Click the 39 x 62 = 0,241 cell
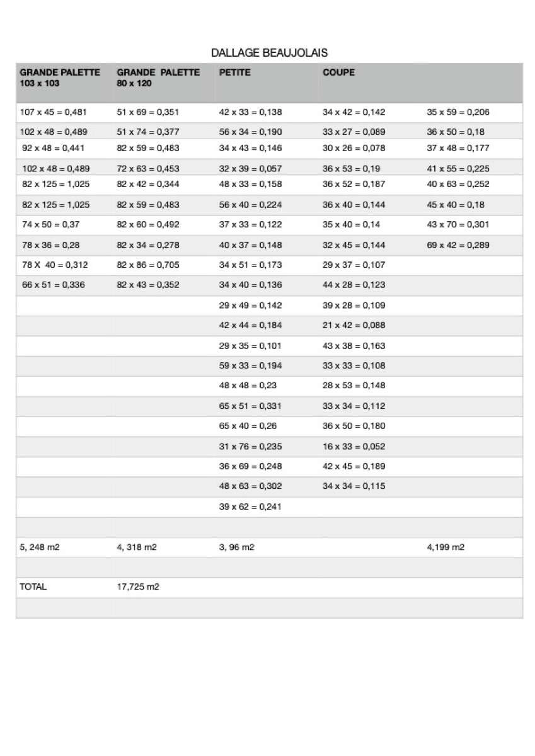 [250, 507]
